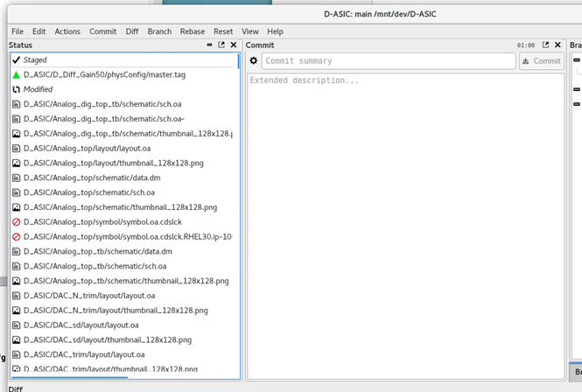This screenshot has height=392, width=582.
Task: Open the Actions menu
Action: click(67, 31)
